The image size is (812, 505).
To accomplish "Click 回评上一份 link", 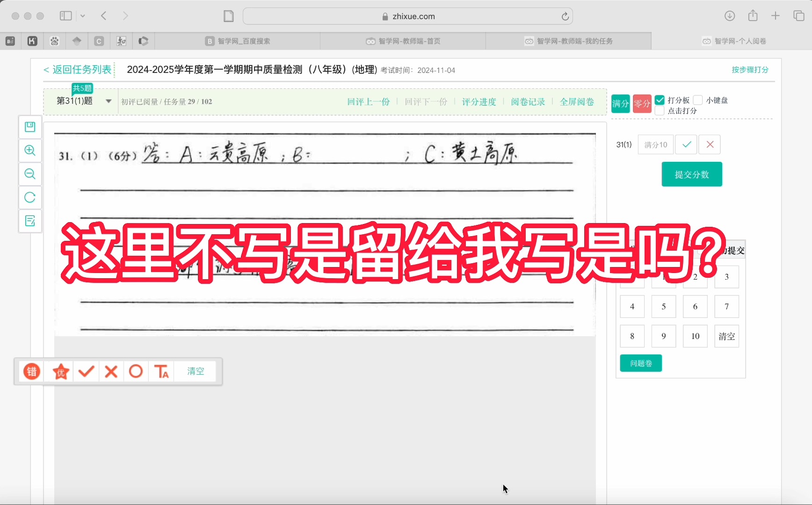I will point(369,102).
